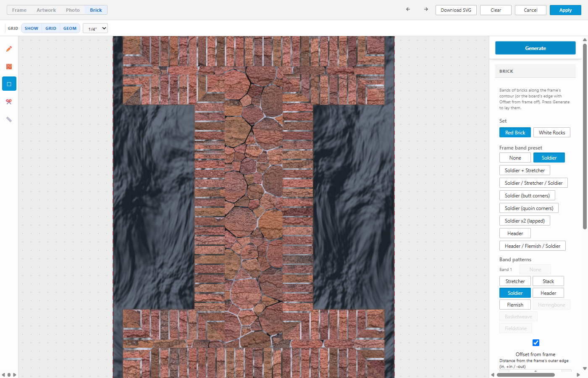Set band pattern to Flemish
Image resolution: width=588 pixels, height=378 pixels.
click(x=515, y=304)
